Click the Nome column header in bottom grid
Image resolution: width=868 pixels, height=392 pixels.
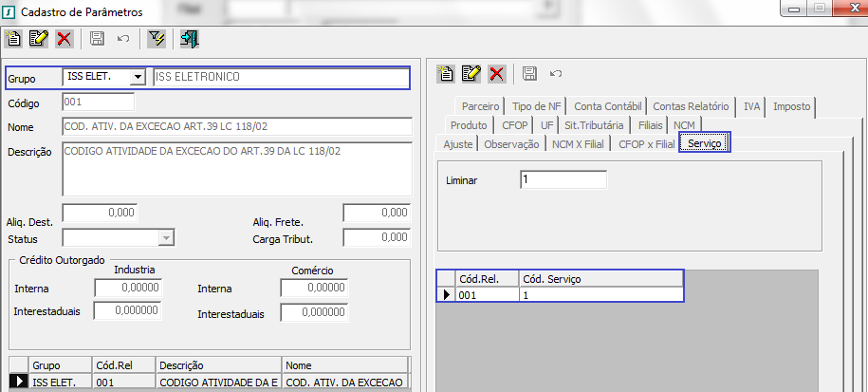(345, 365)
